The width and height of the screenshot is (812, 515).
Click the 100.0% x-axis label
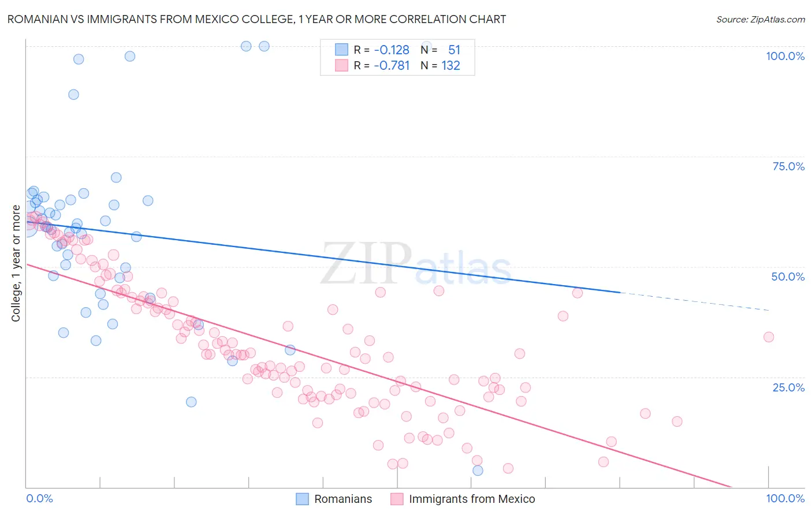click(785, 498)
